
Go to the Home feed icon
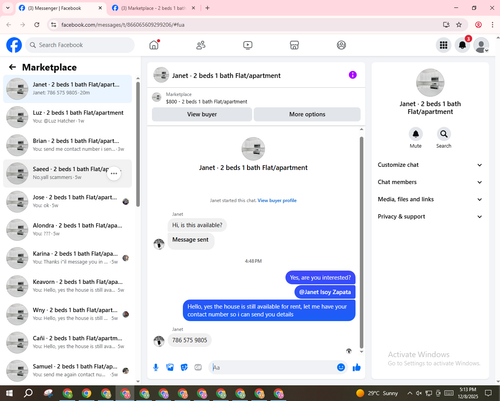154,45
